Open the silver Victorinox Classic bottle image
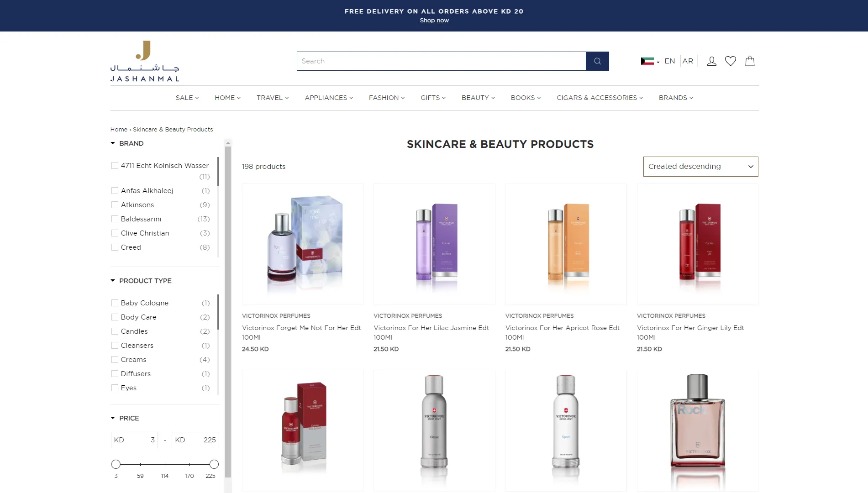The image size is (868, 493). click(x=434, y=430)
